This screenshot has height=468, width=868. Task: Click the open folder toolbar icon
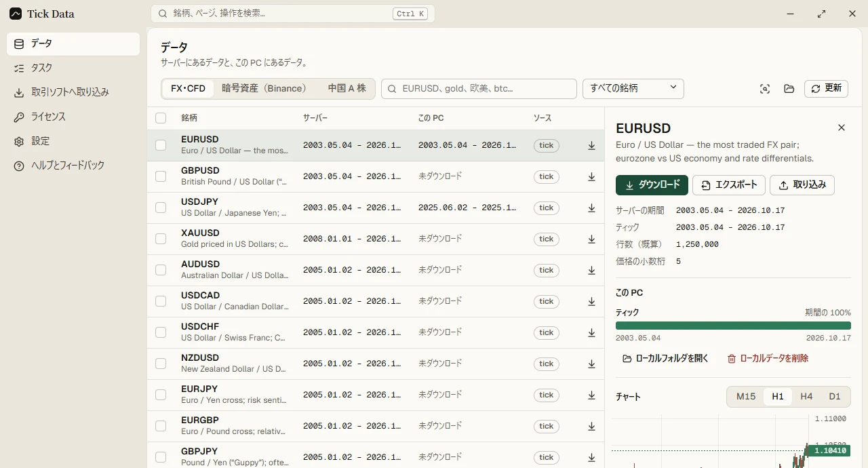pos(789,89)
